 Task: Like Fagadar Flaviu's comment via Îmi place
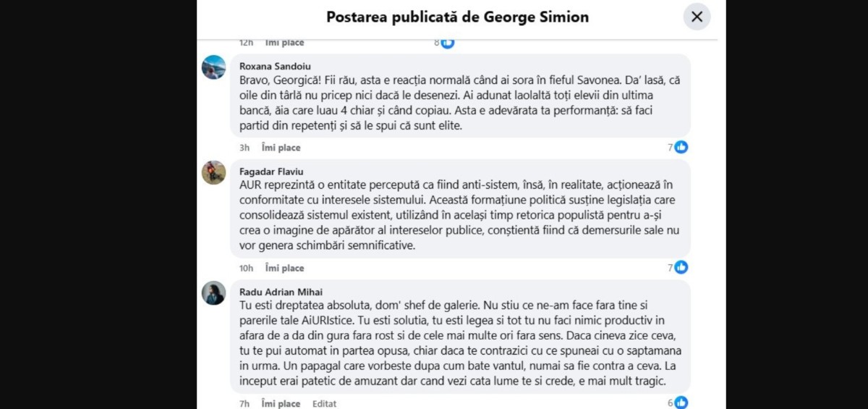tap(284, 268)
